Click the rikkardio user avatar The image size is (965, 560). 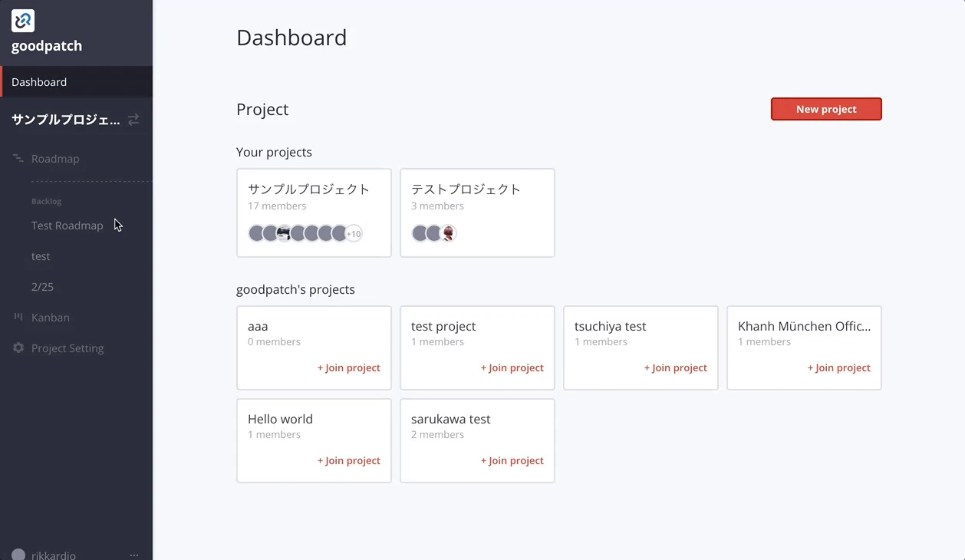pos(18,555)
